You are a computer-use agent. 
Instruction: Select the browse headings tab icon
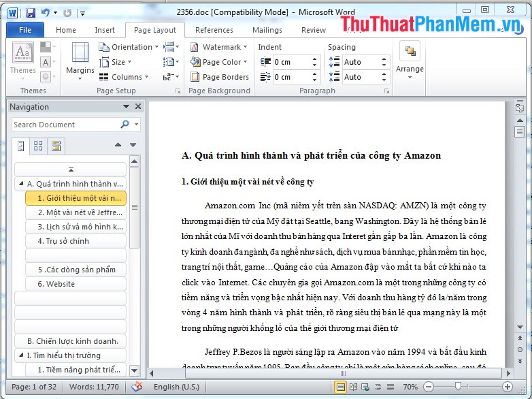(x=20, y=146)
